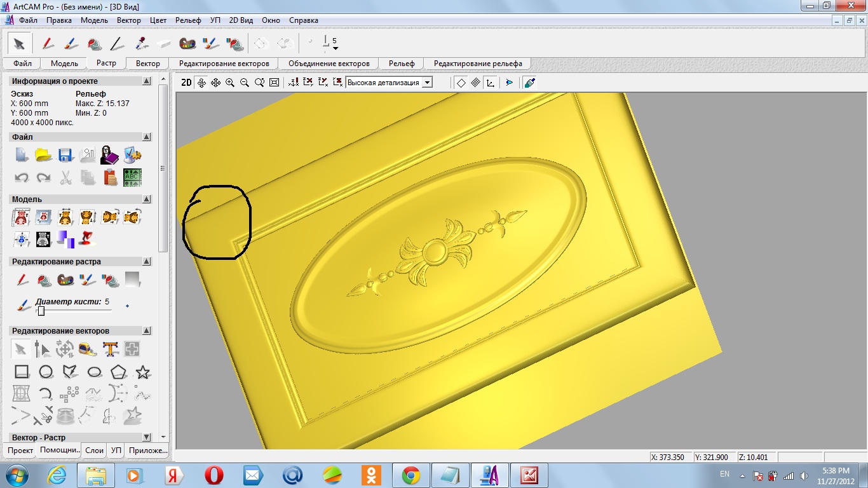Click the draw straight line tool in top toolbar

tap(116, 44)
